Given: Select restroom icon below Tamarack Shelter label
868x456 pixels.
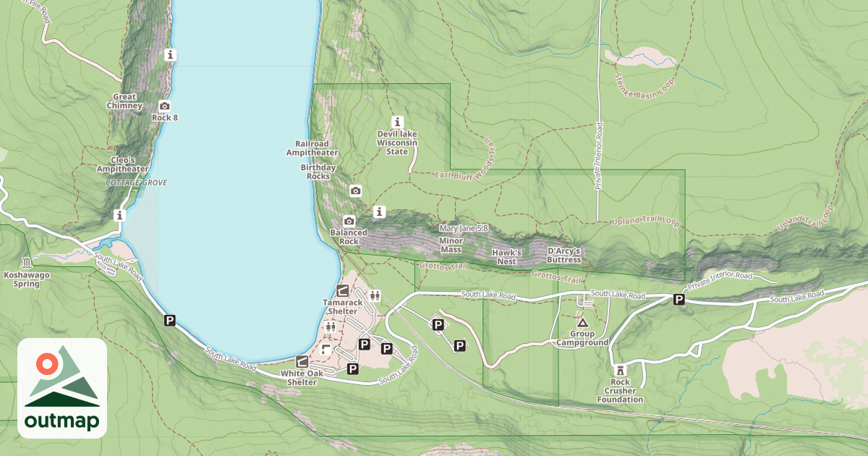Looking at the screenshot, I should click(x=331, y=326).
